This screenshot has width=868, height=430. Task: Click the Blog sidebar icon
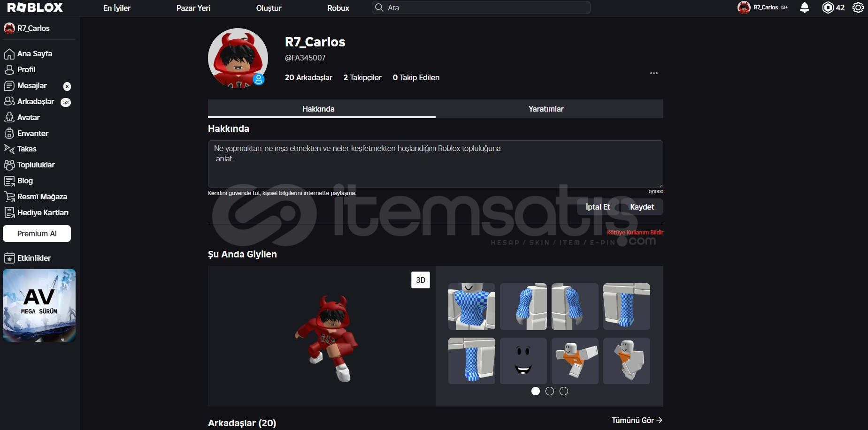(x=9, y=181)
